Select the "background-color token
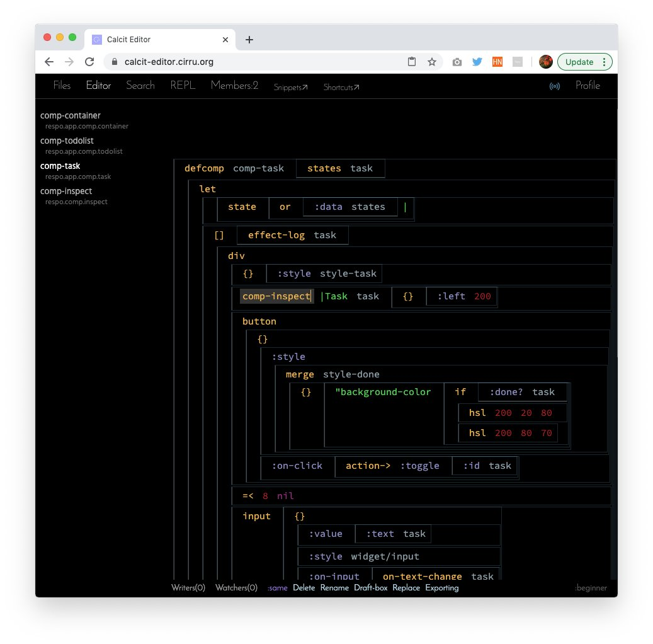 [383, 392]
